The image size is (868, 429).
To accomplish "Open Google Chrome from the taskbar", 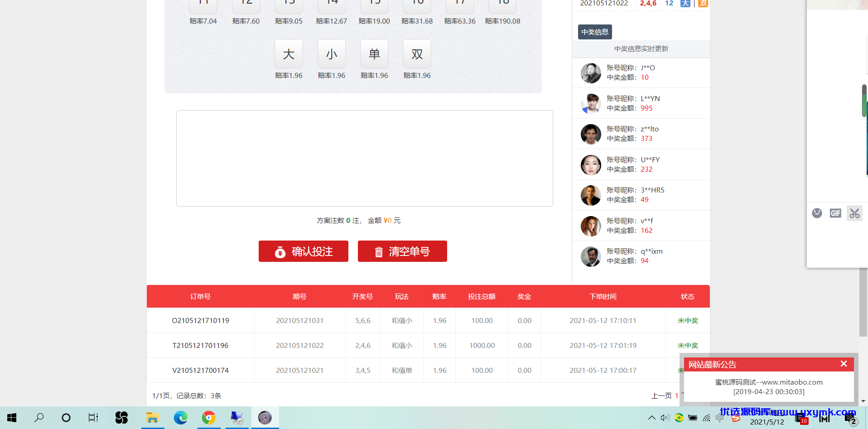I will tap(209, 418).
